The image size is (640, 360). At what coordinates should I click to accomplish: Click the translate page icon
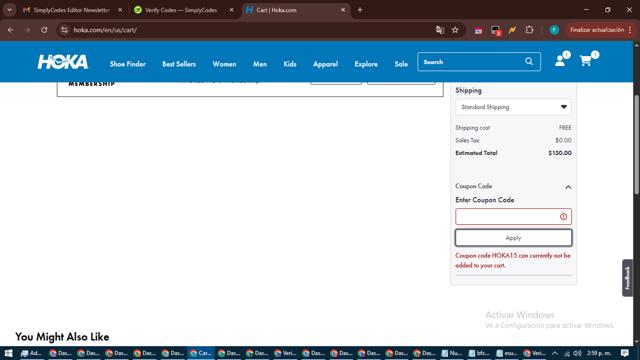click(440, 30)
